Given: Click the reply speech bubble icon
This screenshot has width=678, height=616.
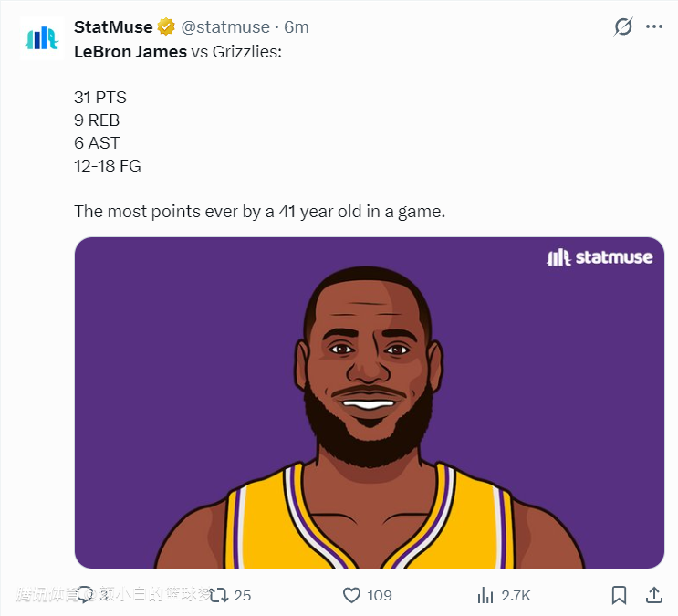Looking at the screenshot, I should [86, 595].
